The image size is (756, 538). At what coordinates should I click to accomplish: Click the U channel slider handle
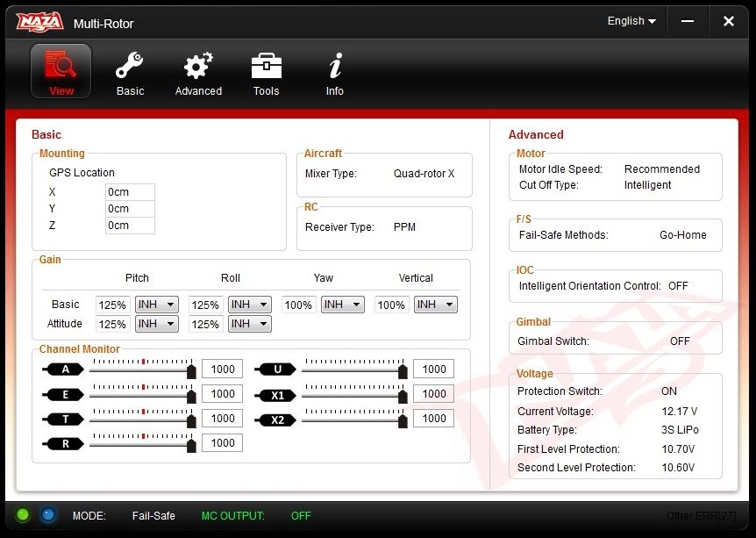(403, 371)
